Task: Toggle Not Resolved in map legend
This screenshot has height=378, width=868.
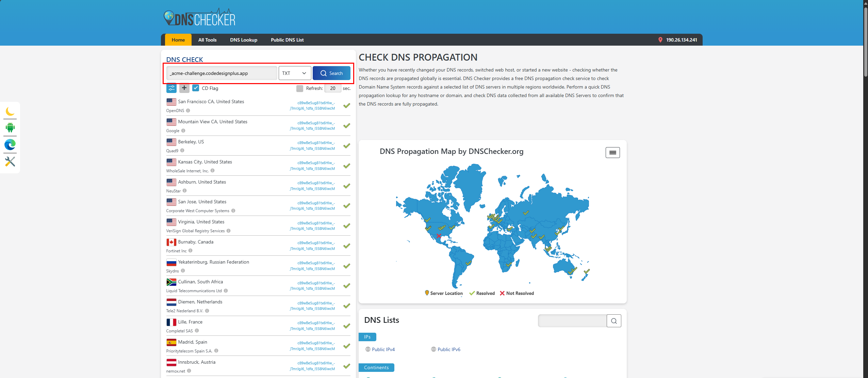Action: [x=517, y=293]
